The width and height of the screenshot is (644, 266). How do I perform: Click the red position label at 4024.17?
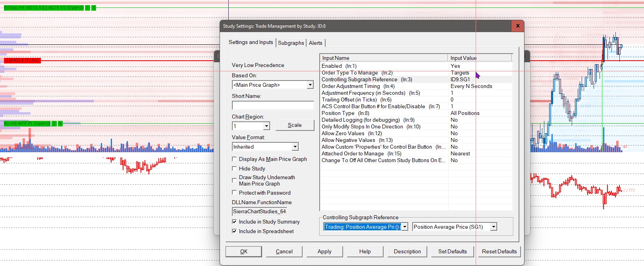[x=22, y=61]
